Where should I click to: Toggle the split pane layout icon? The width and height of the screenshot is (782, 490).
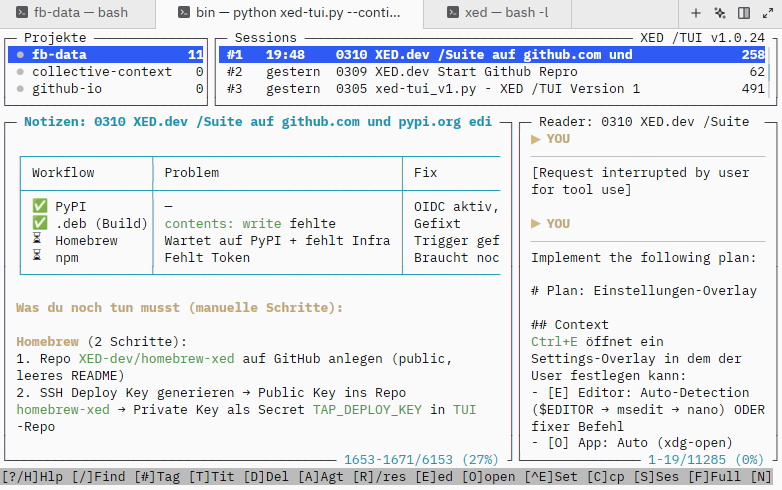pyautogui.click(x=744, y=13)
